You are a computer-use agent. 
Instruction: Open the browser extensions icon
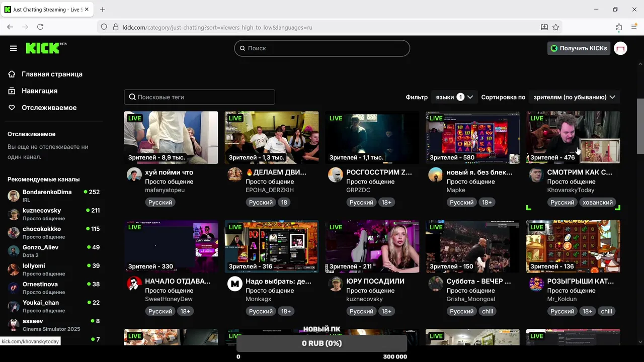(x=619, y=27)
